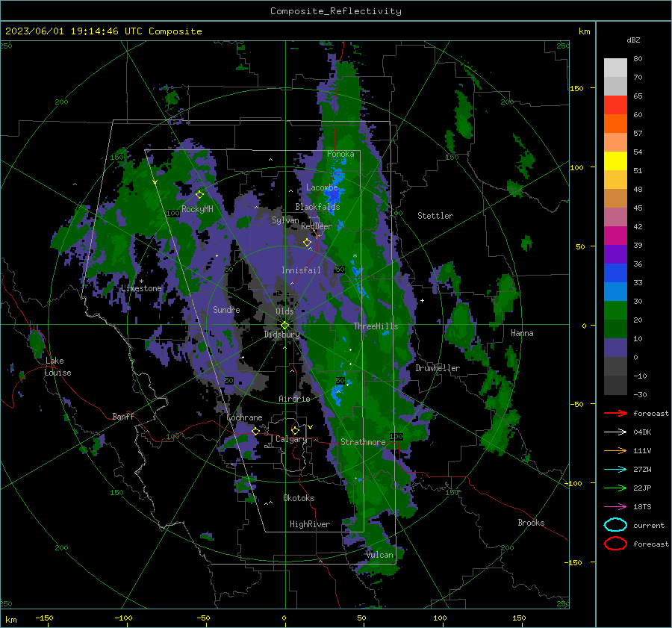Click the Stettler city label
The image size is (672, 628).
click(x=435, y=216)
